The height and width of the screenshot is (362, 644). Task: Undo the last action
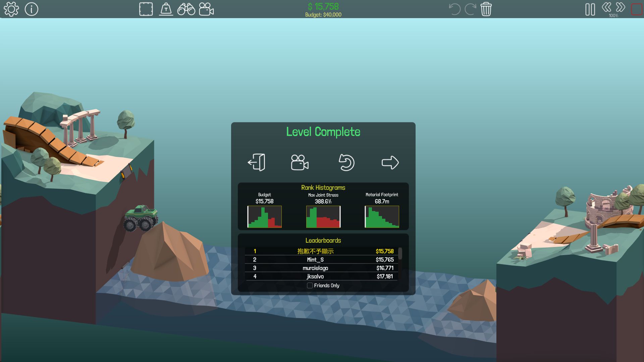point(454,9)
